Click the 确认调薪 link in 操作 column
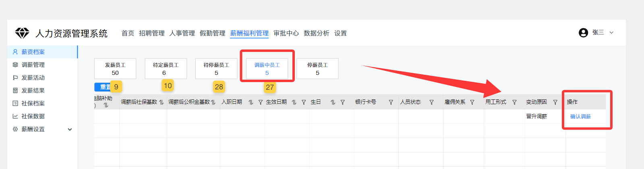 580,116
